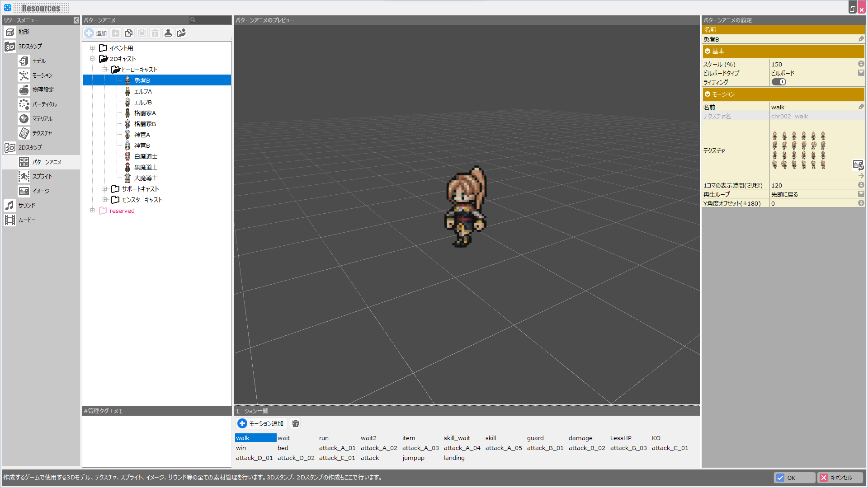Image resolution: width=868 pixels, height=488 pixels.
Task: Click the stamp icon in pattern anime toolbar
Action: click(168, 33)
